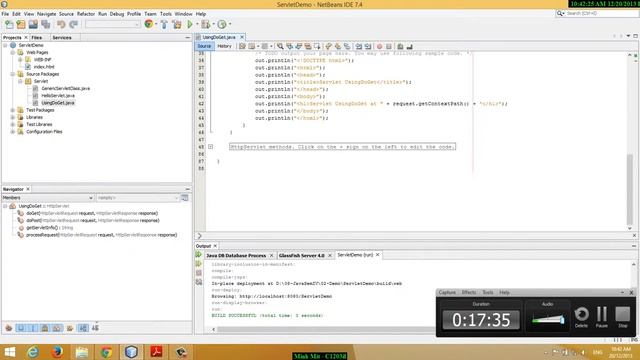The height and width of the screenshot is (360, 640).
Task: Click the Save All toolbar icon
Action: point(45,24)
